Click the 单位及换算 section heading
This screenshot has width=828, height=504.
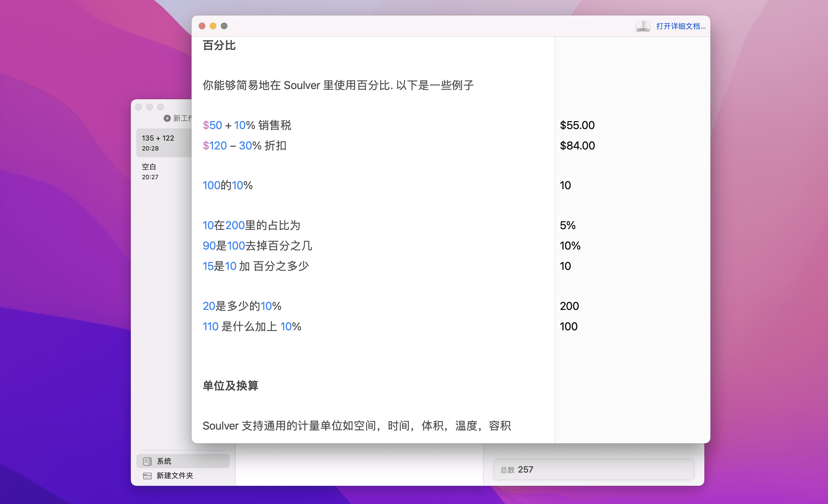point(230,385)
